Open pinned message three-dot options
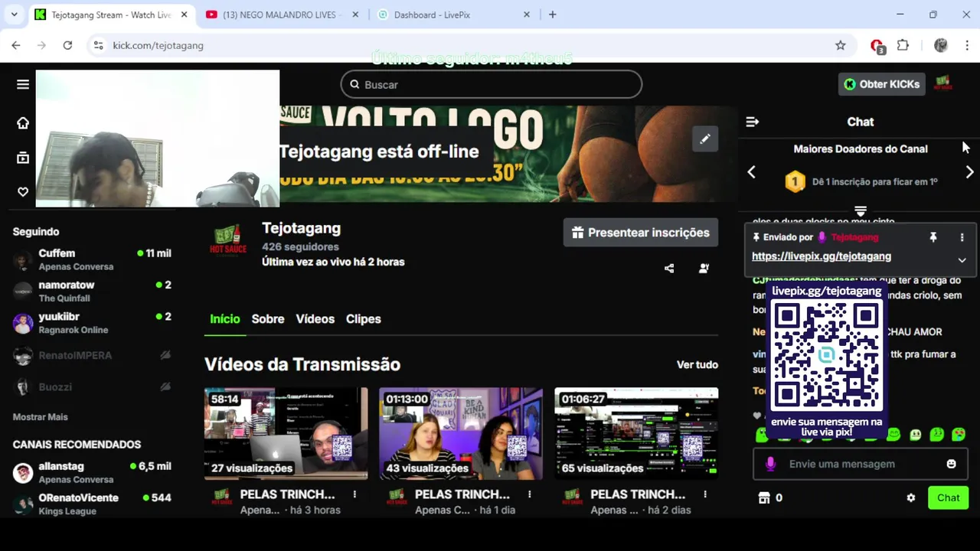 (x=962, y=237)
